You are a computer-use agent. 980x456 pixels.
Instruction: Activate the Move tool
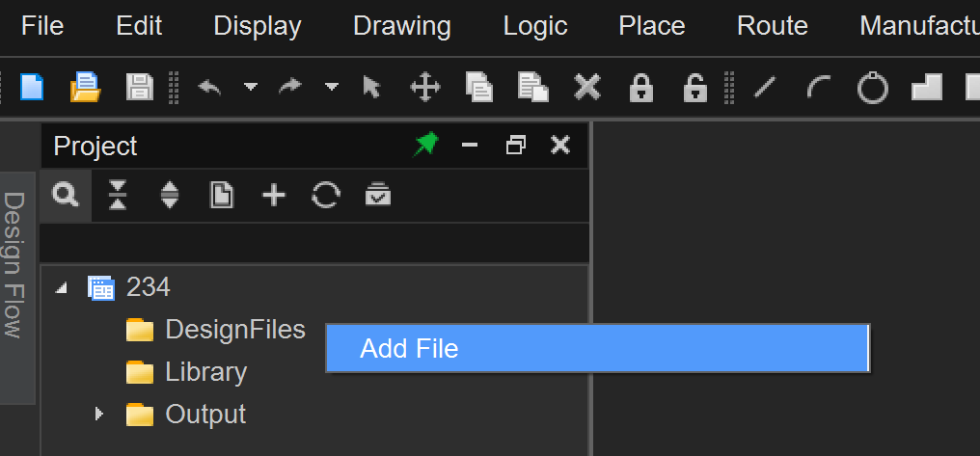point(424,88)
